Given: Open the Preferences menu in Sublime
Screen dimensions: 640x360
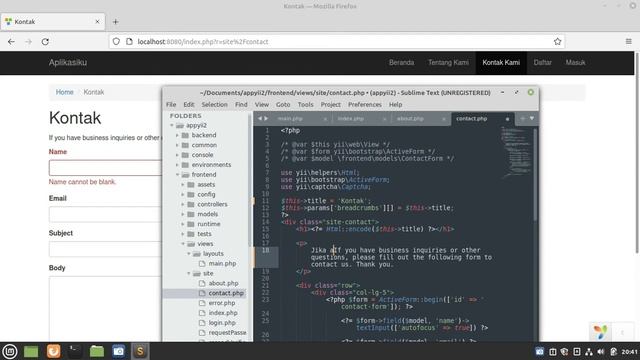Looking at the screenshot, I should [x=364, y=104].
